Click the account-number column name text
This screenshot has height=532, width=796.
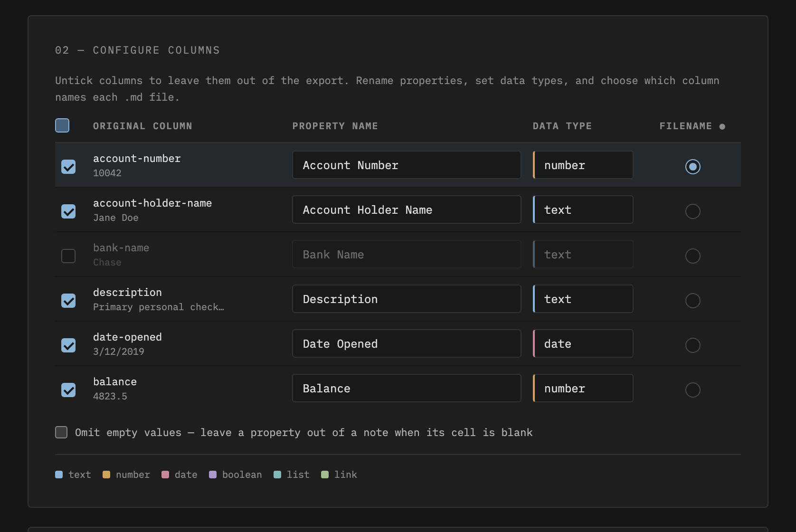click(x=137, y=158)
